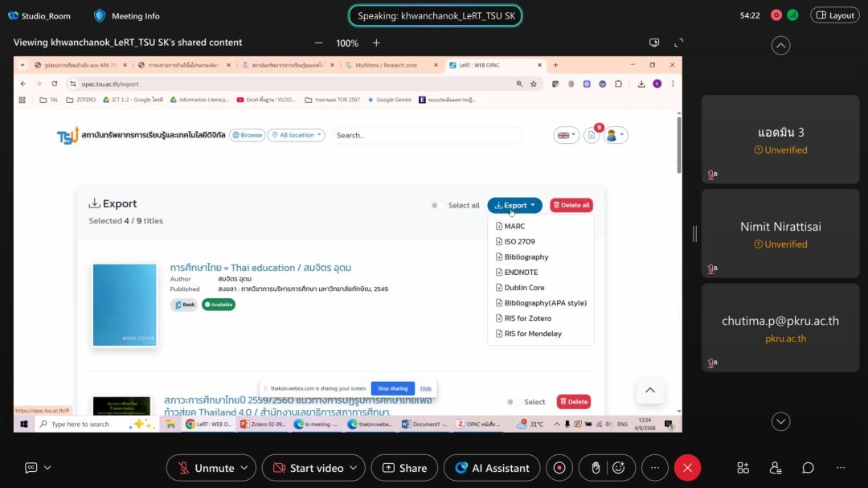Raise hand in the meeting
The height and width of the screenshot is (488, 868).
pos(596,468)
